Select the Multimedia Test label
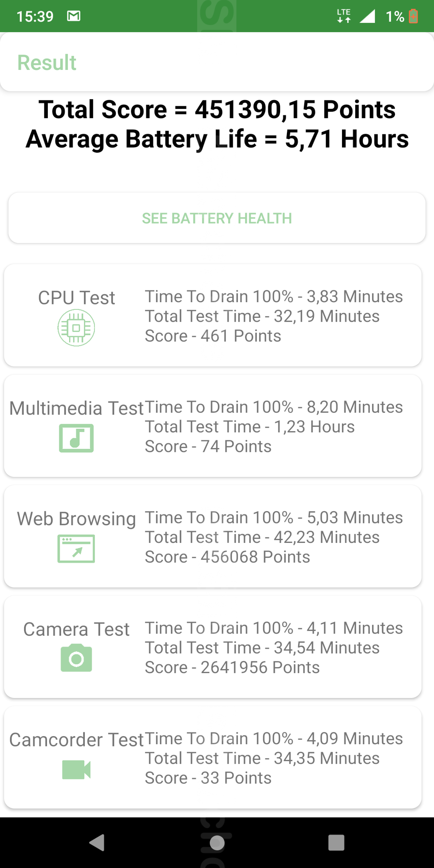Image resolution: width=434 pixels, height=868 pixels. (76, 408)
